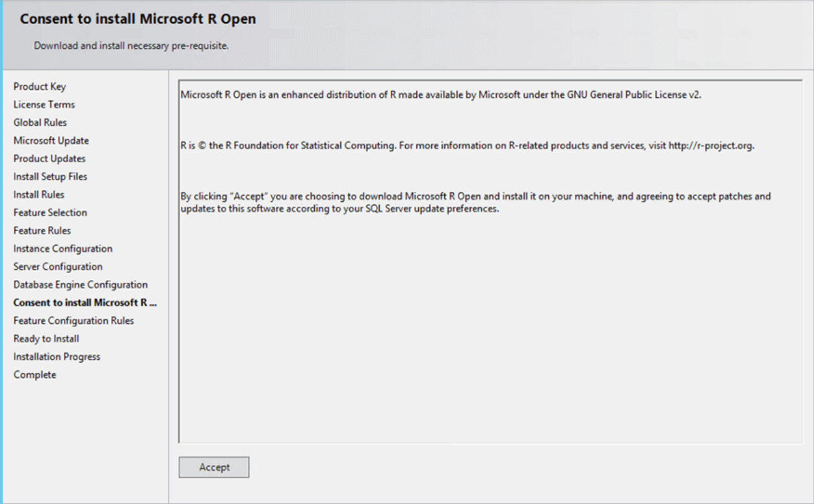Navigate to Global Rules
This screenshot has height=504, width=814.
pyautogui.click(x=41, y=123)
